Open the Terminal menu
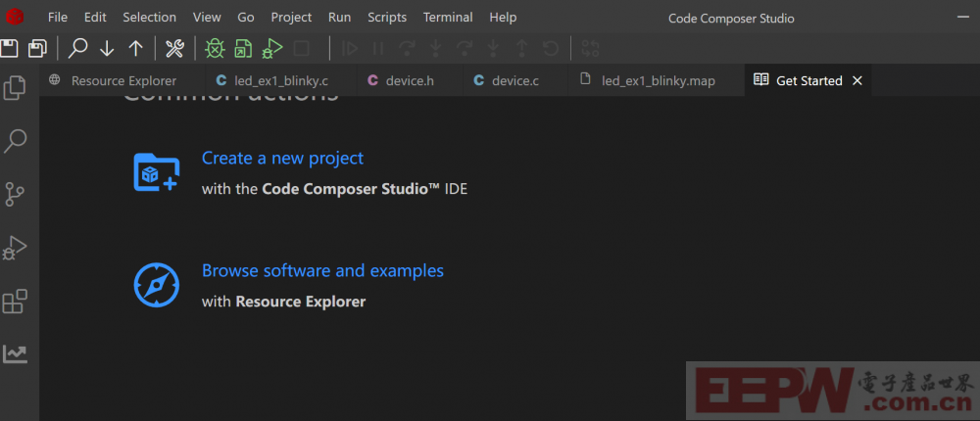Image resolution: width=980 pixels, height=421 pixels. pyautogui.click(x=448, y=18)
